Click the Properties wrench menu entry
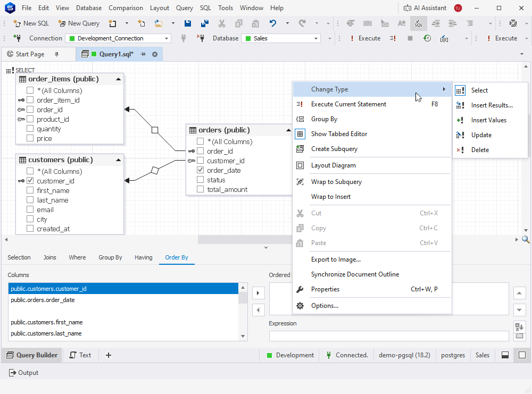 372,289
